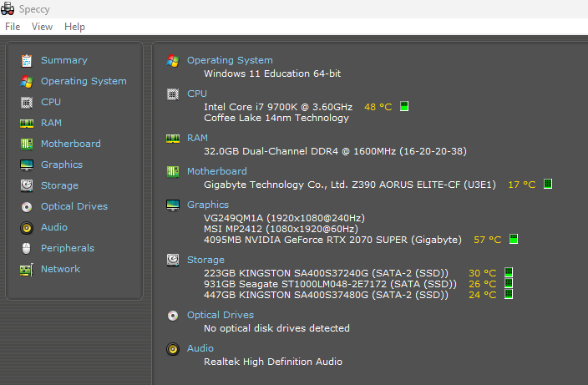
Task: Click the Audio heading link in summary
Action: coord(200,348)
